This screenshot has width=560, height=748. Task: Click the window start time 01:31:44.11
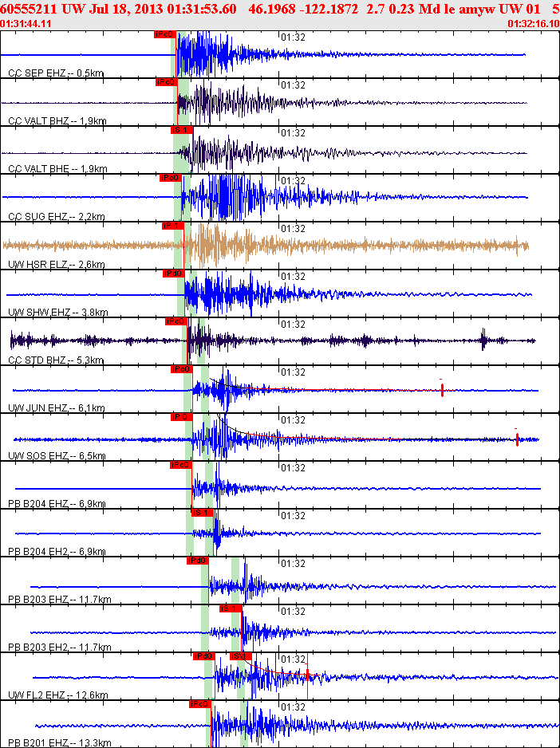click(x=26, y=24)
